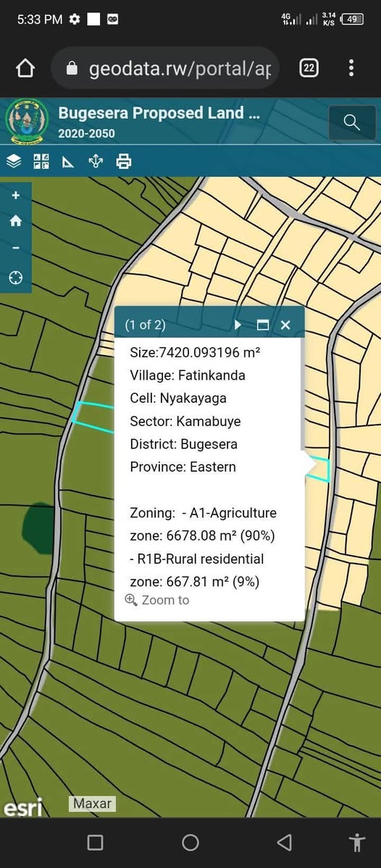381x868 pixels.
Task: Click the popup vertical scrollbar
Action: (302, 393)
